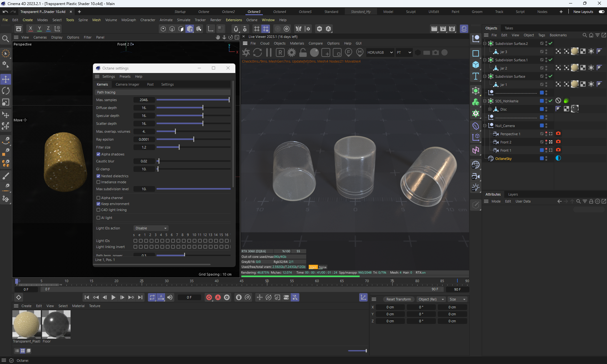Open the MoGraph menu
The width and height of the screenshot is (607, 364).
pos(128,20)
